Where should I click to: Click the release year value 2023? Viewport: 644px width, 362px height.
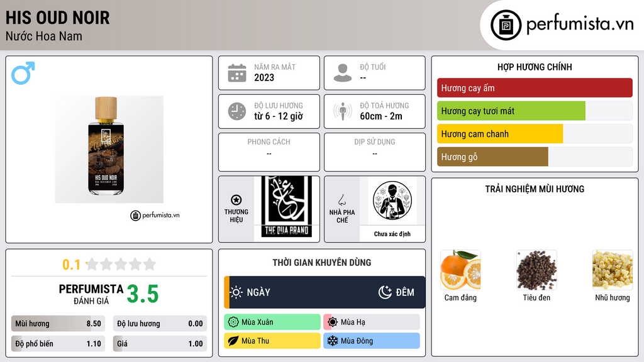[x=264, y=77]
